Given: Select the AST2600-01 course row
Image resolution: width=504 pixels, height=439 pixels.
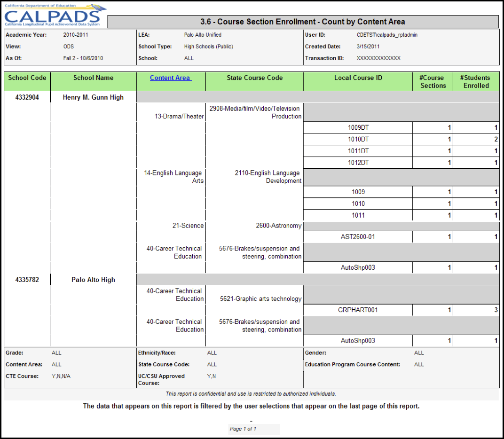Looking at the screenshot, I should click(x=358, y=237).
